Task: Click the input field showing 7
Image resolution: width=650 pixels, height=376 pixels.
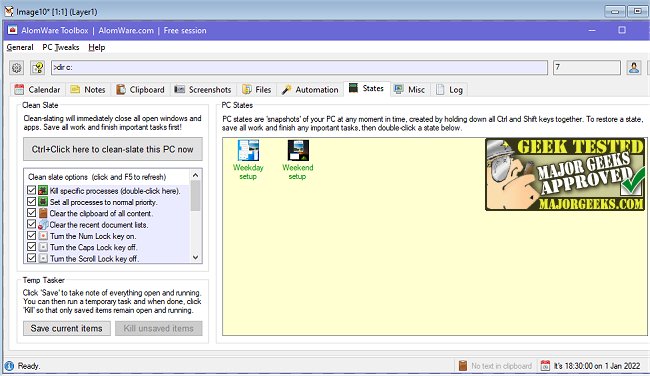Action: tap(587, 68)
